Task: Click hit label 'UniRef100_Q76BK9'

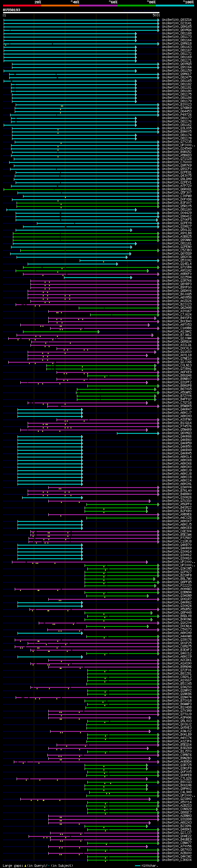Action: (177, 108)
